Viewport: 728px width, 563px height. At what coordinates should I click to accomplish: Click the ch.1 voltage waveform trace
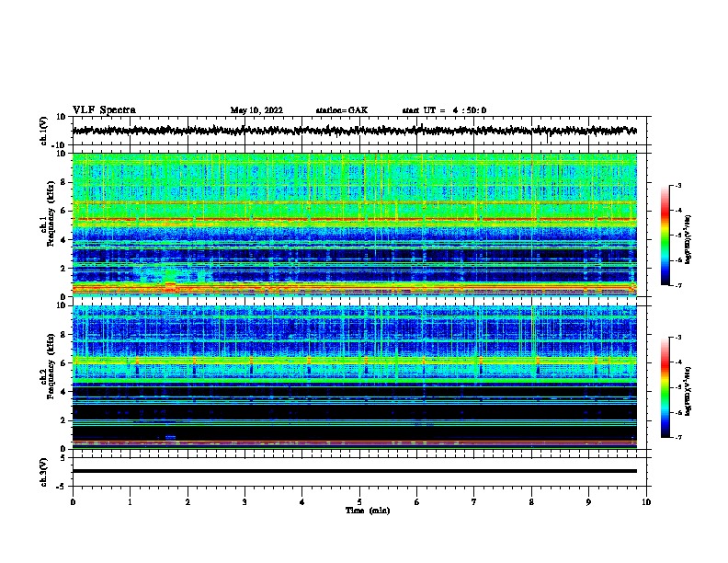coord(354,131)
